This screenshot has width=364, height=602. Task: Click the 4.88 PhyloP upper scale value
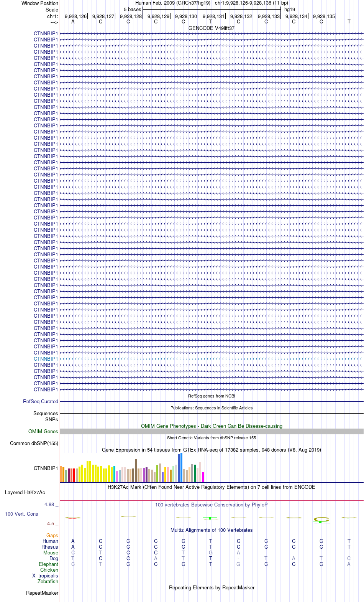coord(51,505)
